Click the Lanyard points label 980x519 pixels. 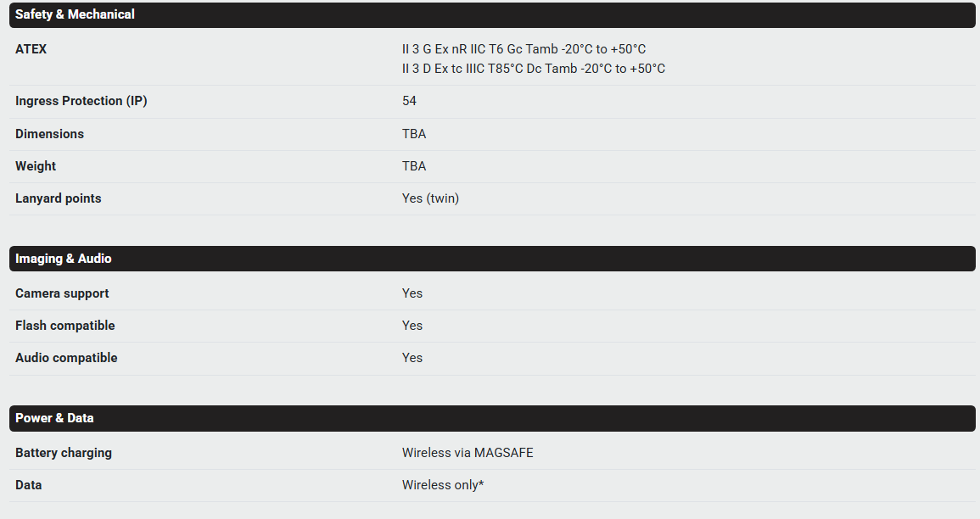click(x=58, y=198)
